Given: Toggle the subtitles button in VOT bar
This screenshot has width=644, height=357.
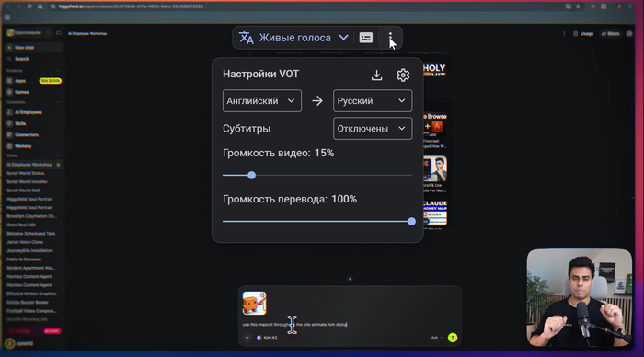Looking at the screenshot, I should point(365,38).
